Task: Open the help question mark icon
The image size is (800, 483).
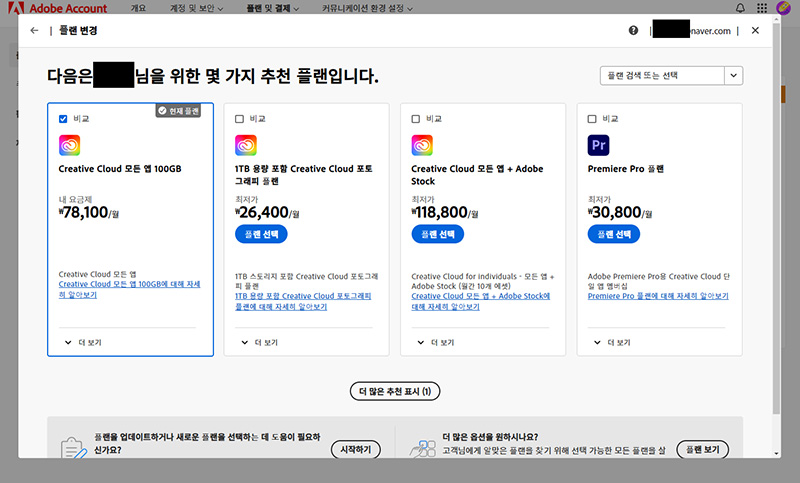Action: click(633, 31)
